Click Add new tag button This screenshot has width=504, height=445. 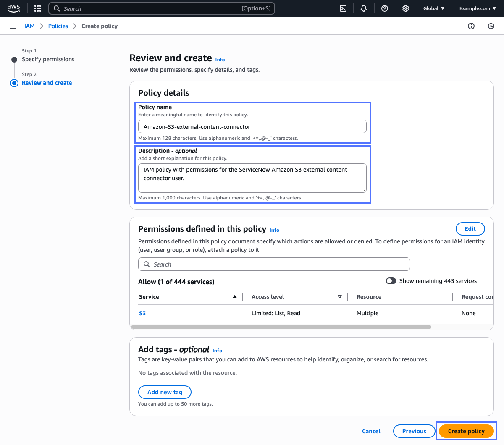pyautogui.click(x=165, y=392)
